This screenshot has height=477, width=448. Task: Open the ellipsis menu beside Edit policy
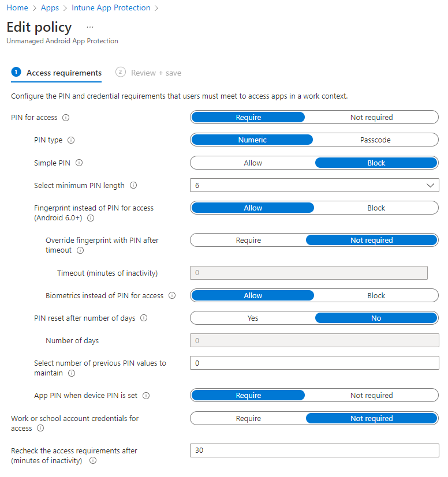coord(90,27)
